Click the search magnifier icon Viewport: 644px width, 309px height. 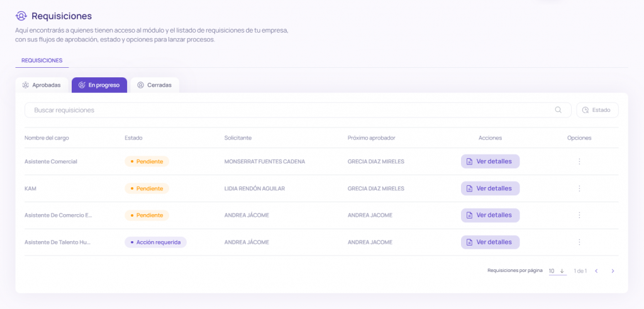(558, 110)
